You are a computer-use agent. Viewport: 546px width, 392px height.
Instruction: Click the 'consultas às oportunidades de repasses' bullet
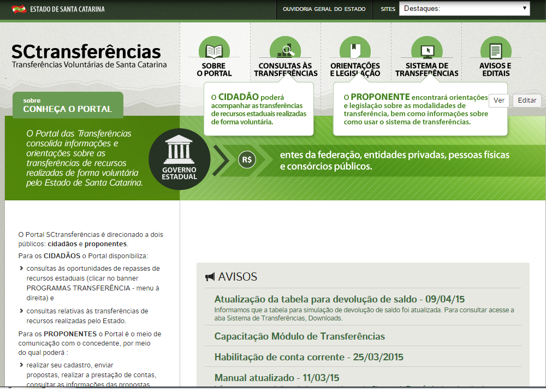[x=93, y=283]
